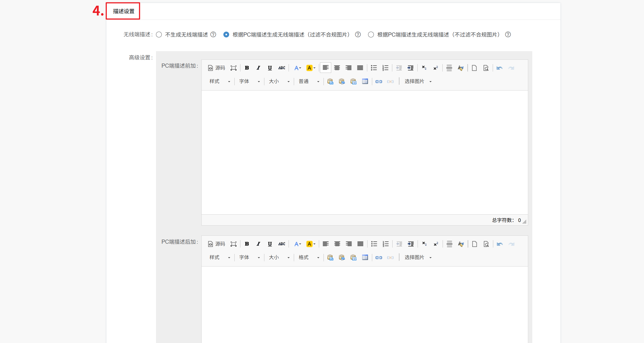Image resolution: width=644 pixels, height=343 pixels.
Task: Click the 描述设置 tab
Action: pyautogui.click(x=123, y=11)
